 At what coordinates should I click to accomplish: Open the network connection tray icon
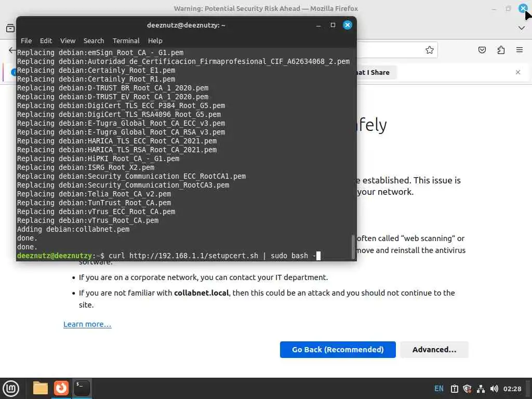(x=481, y=389)
